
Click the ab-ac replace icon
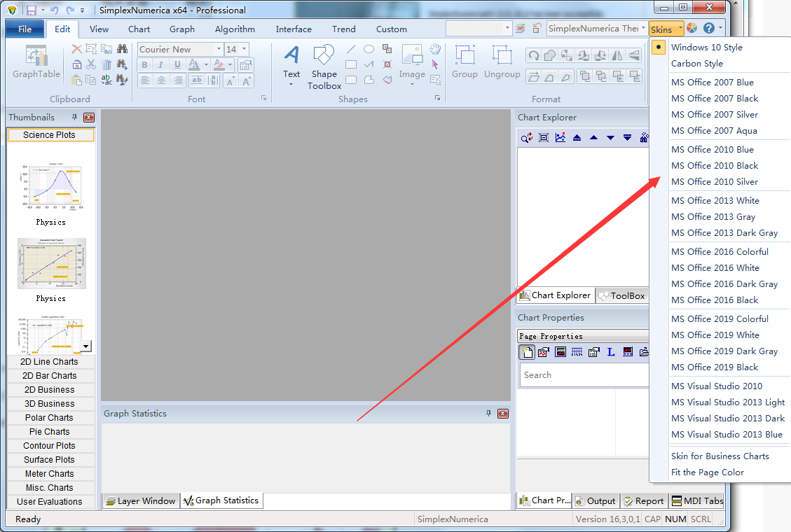(x=106, y=80)
